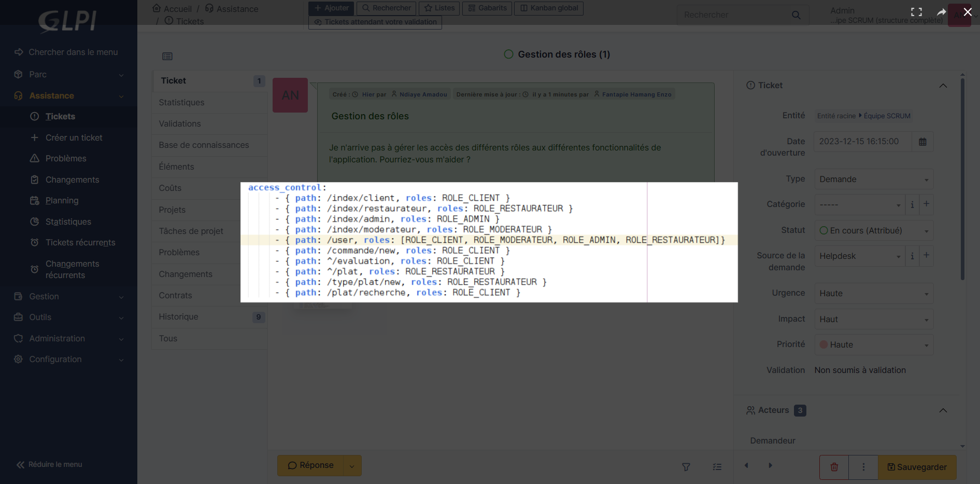Open Source de la demande dropdown

pos(860,256)
